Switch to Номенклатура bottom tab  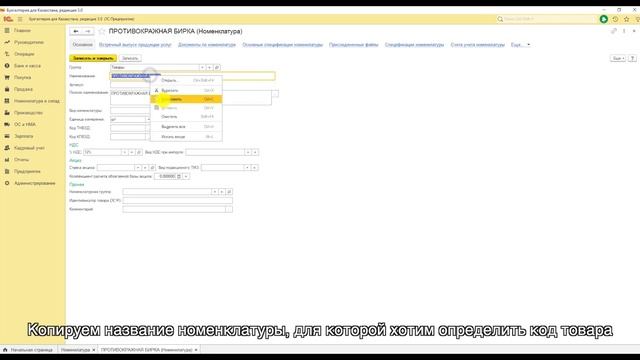[x=76, y=350]
